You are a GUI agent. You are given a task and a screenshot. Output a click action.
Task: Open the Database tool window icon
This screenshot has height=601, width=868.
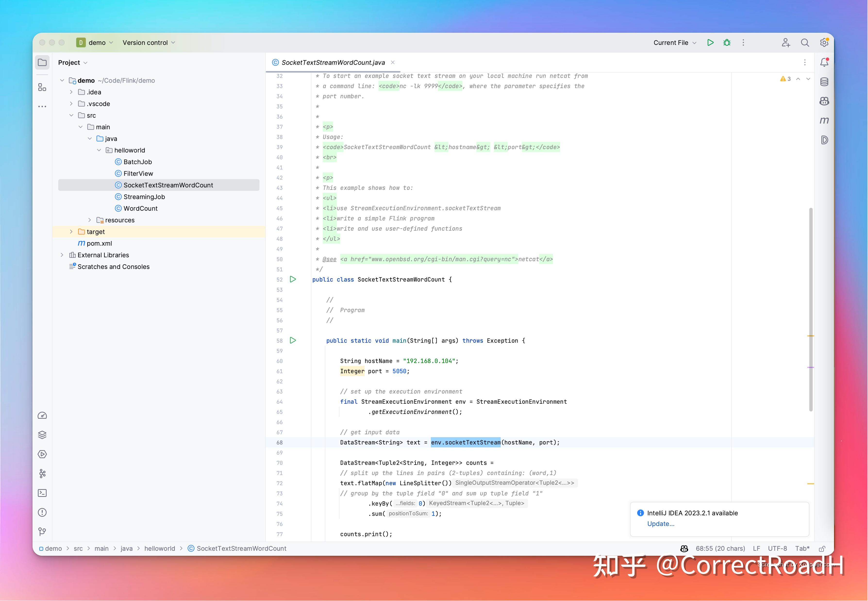824,82
